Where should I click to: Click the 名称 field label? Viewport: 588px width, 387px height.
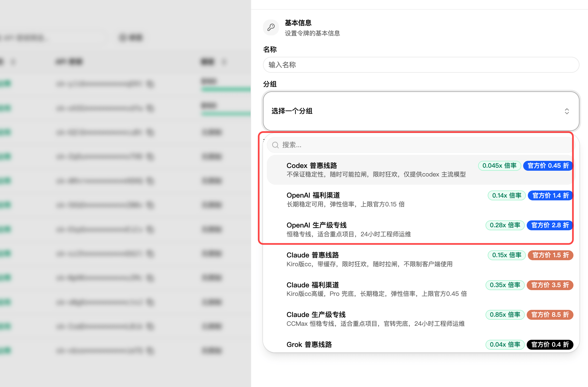click(x=270, y=50)
